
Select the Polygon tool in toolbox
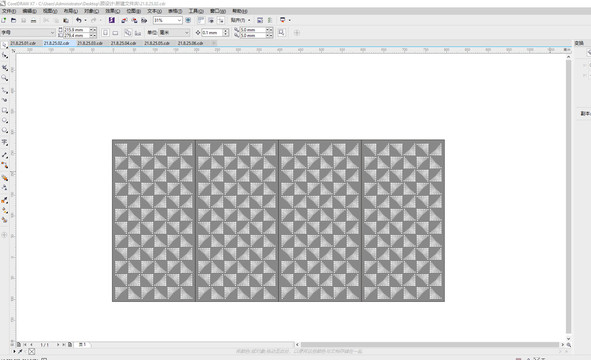(x=5, y=130)
